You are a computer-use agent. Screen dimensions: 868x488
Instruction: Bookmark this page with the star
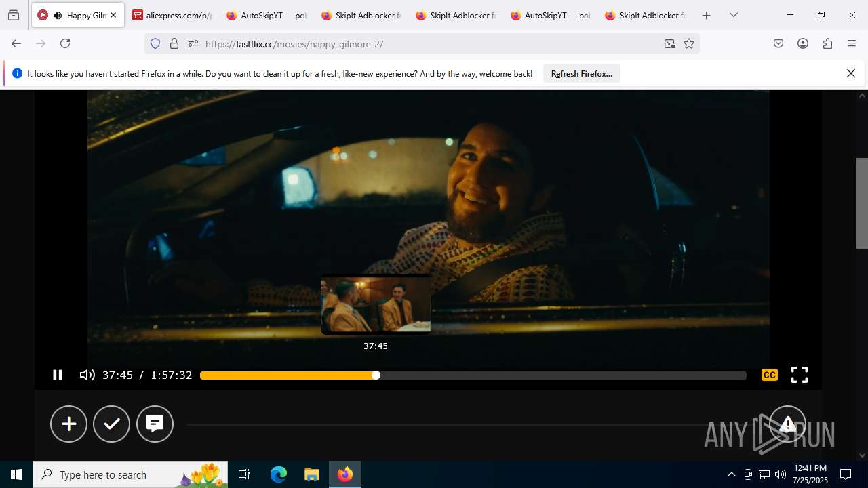pos(689,43)
